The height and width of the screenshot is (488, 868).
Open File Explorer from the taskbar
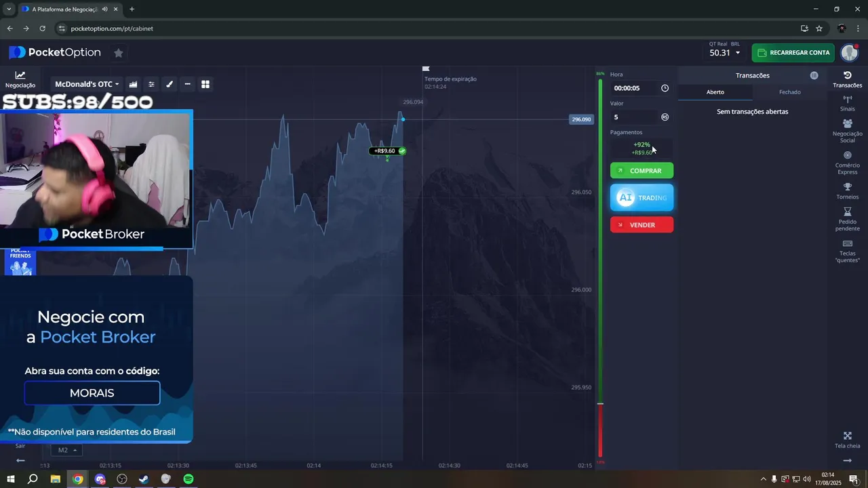click(x=56, y=479)
